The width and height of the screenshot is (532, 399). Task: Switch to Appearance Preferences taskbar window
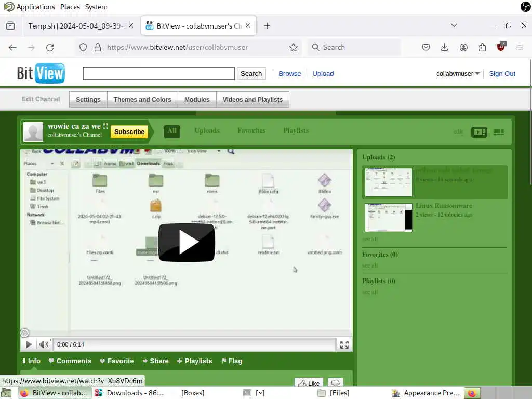tap(426, 393)
